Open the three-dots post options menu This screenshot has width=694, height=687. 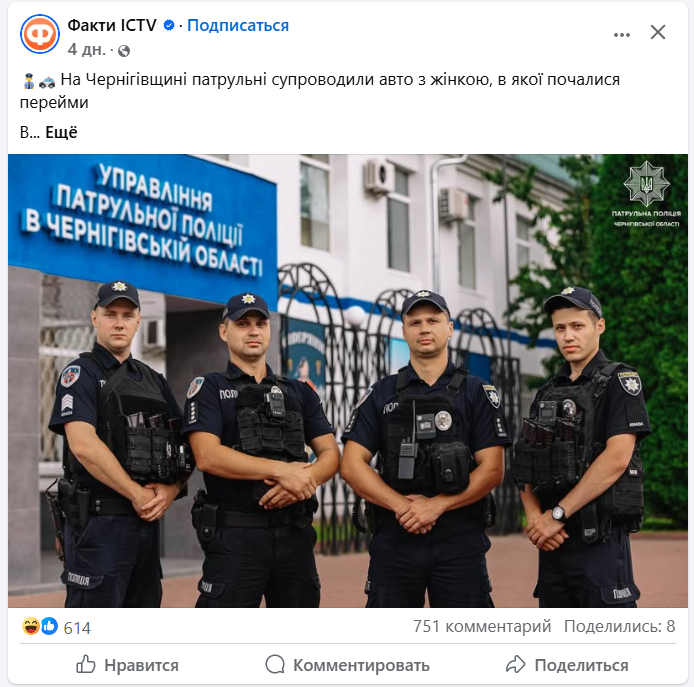(621, 35)
